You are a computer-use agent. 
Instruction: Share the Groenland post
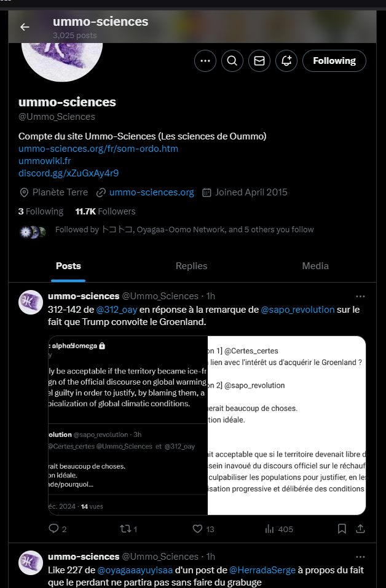(x=361, y=528)
